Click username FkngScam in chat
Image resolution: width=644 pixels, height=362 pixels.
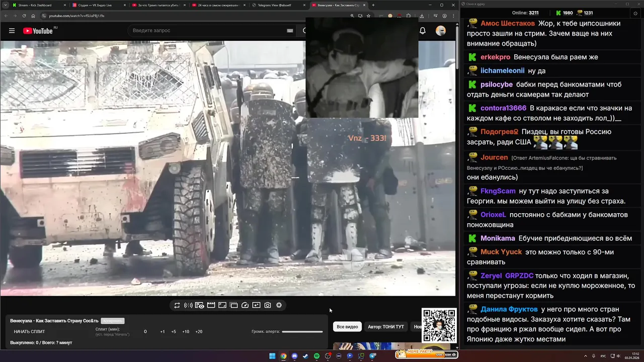tap(498, 191)
